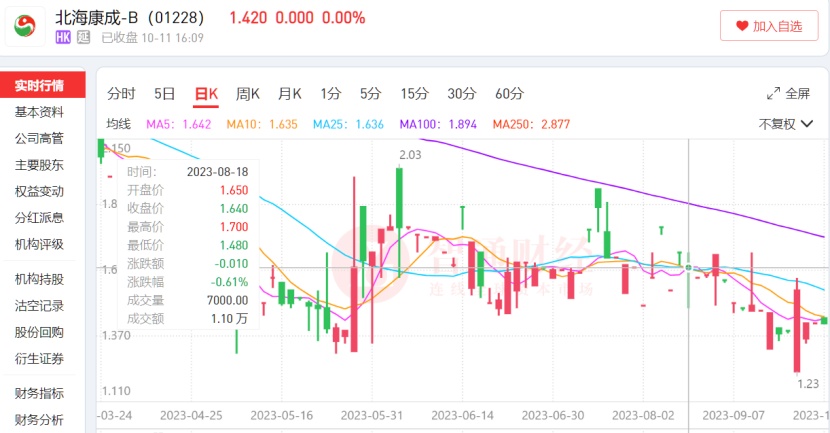Screen dimensions: 830x433
Task: Click the MA25: 1.636 legend label
Action: [x=348, y=124]
